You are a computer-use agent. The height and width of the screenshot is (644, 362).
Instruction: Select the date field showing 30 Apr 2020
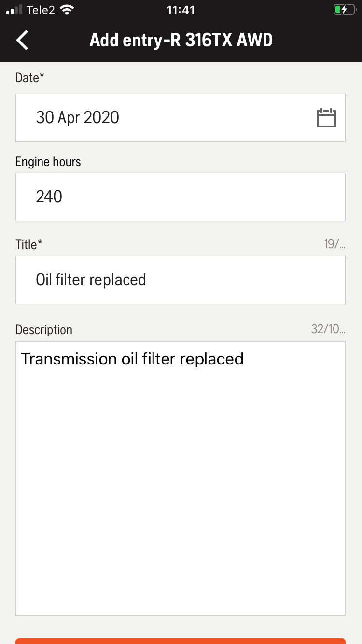coord(164,118)
